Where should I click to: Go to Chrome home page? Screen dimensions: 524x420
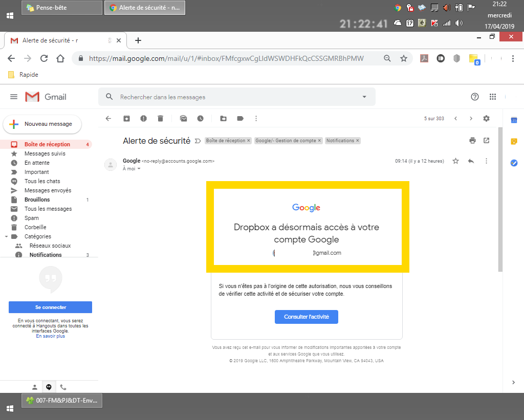pos(60,58)
